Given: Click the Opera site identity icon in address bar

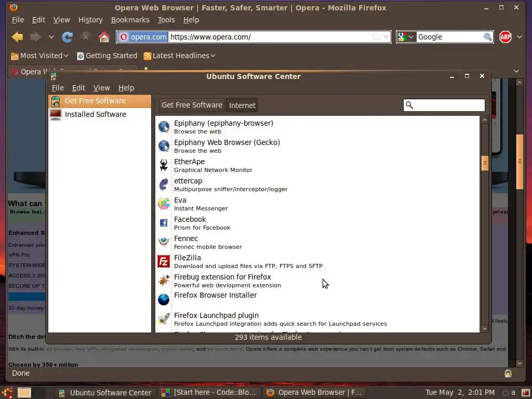Looking at the screenshot, I should 142,37.
